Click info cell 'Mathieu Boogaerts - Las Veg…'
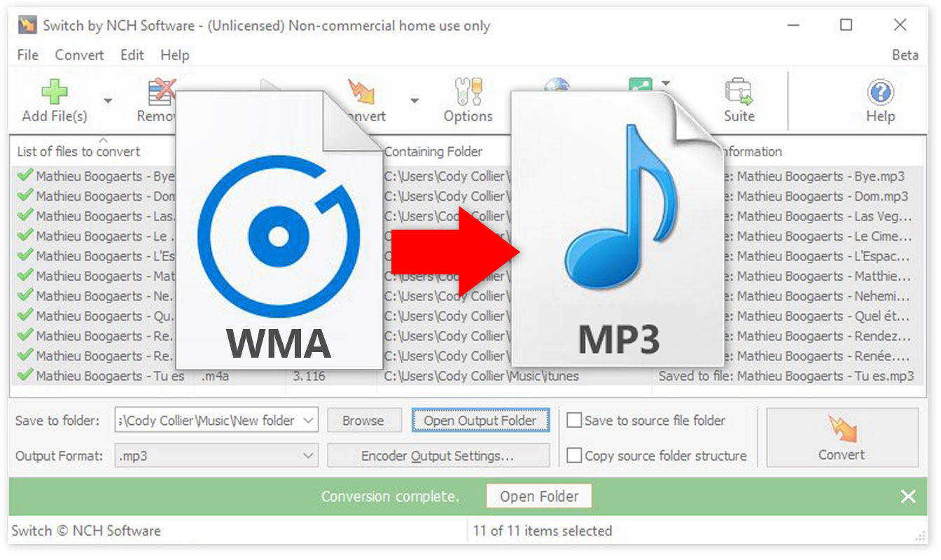 click(x=824, y=216)
